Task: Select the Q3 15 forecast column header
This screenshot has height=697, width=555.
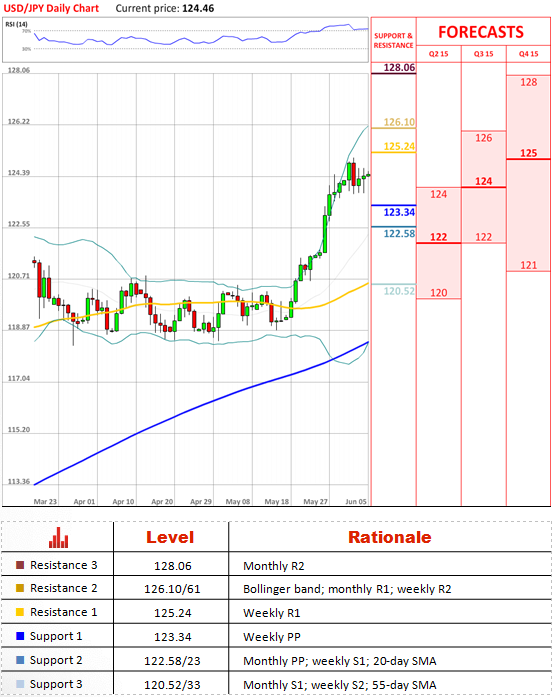Action: (483, 54)
